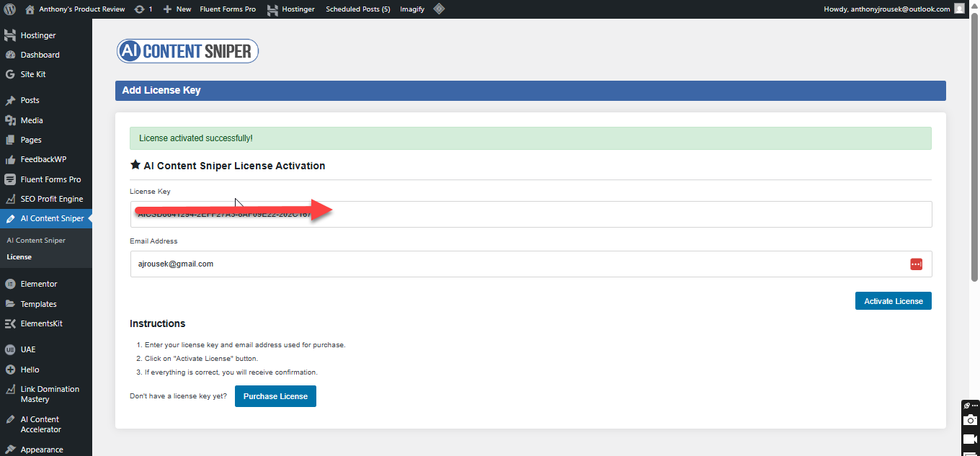Viewport: 980px width, 456px height.
Task: Open the WordPress logo menu
Action: point(10,9)
